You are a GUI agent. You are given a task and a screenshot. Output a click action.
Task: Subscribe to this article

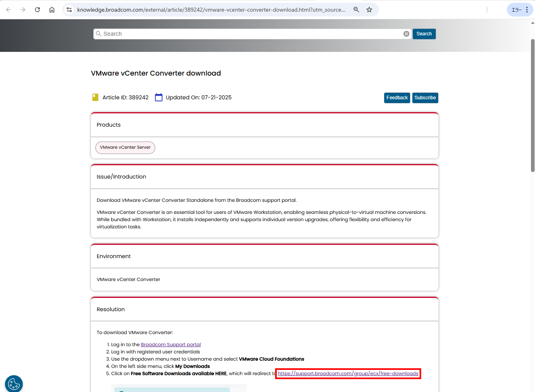point(425,98)
